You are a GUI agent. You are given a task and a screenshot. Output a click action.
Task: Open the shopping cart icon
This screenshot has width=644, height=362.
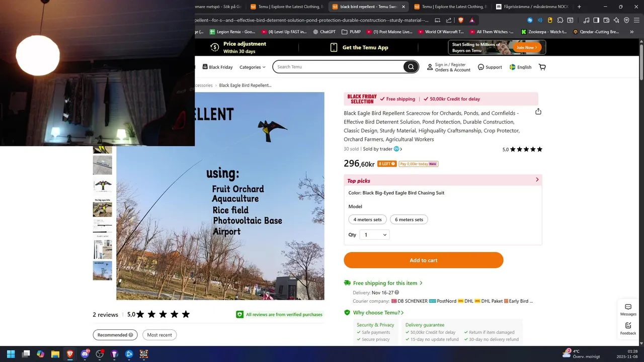pyautogui.click(x=542, y=67)
